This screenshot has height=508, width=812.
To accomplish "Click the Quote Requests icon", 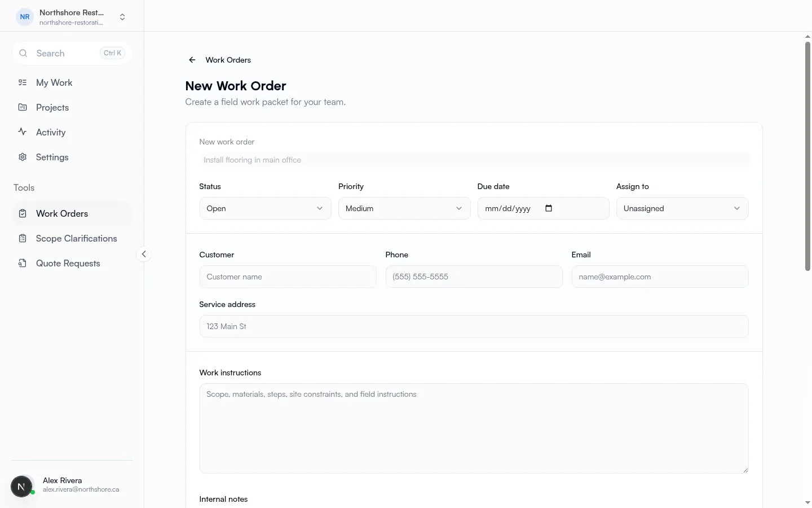I will (23, 263).
